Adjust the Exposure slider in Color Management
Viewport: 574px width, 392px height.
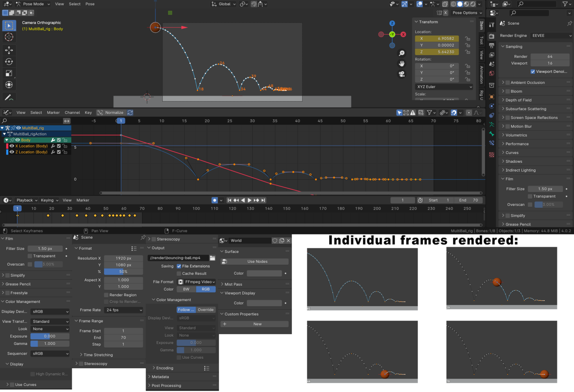click(50, 336)
